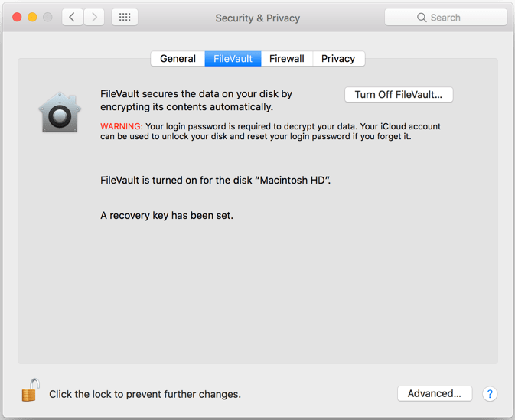The width and height of the screenshot is (515, 420).
Task: Close window with the red button
Action: 17,17
